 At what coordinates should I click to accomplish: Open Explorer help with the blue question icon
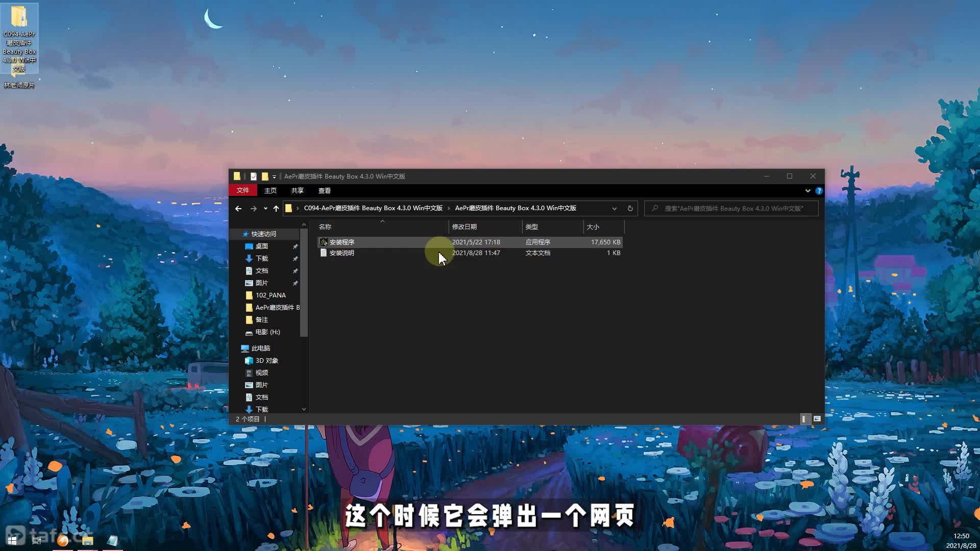pos(819,191)
